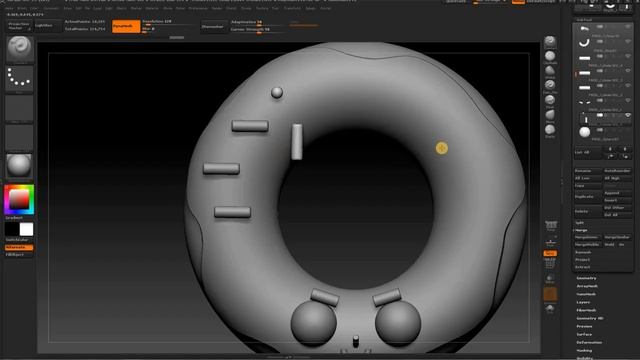Screen dimensions: 640x360
Task: Click the move-subtool-up arrow icon
Action: point(610,156)
